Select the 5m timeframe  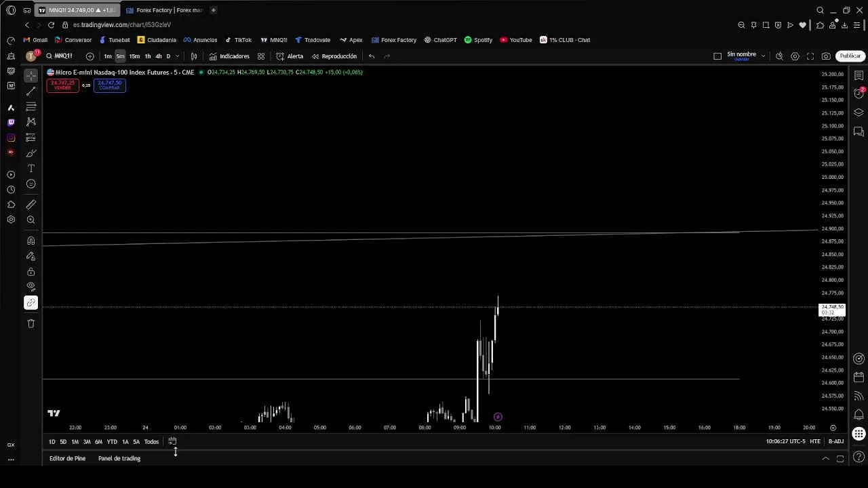pyautogui.click(x=120, y=56)
